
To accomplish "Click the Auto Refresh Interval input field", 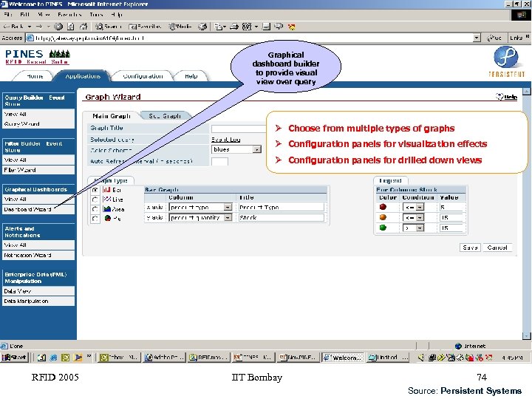I will (219, 161).
